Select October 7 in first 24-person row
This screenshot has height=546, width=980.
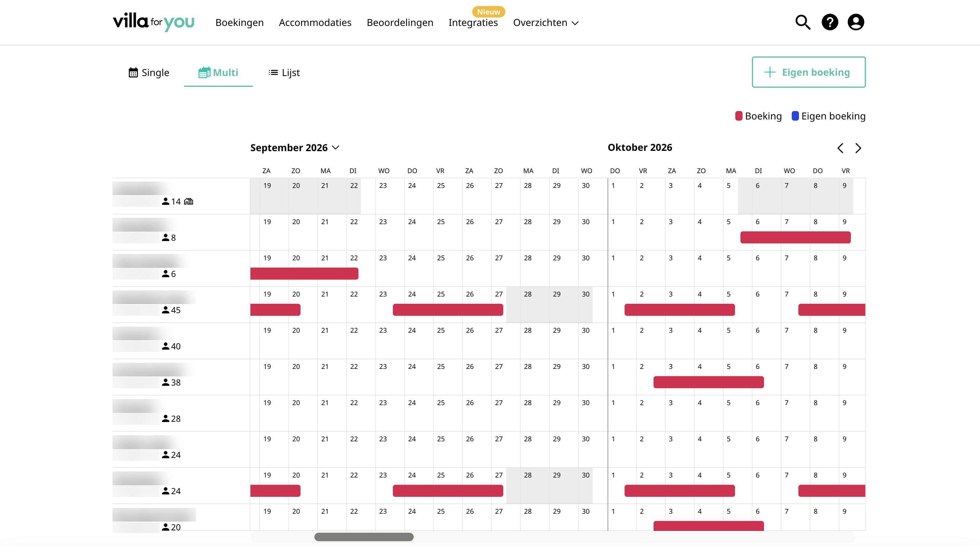[795, 449]
